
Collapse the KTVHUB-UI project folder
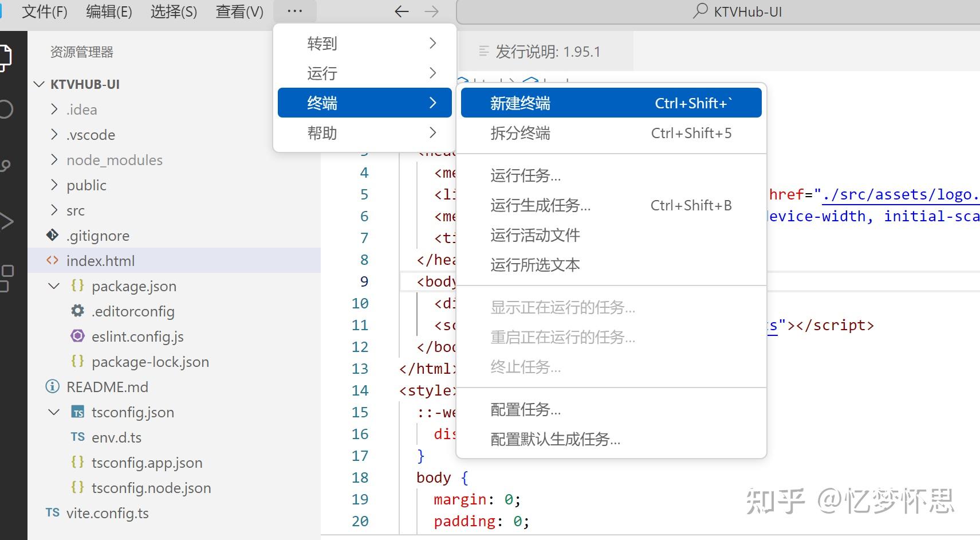(x=39, y=84)
